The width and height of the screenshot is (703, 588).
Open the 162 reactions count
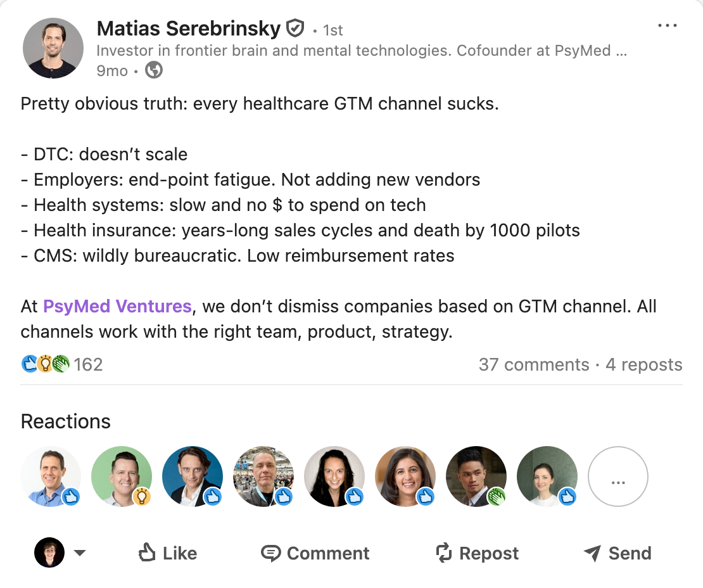pyautogui.click(x=88, y=365)
